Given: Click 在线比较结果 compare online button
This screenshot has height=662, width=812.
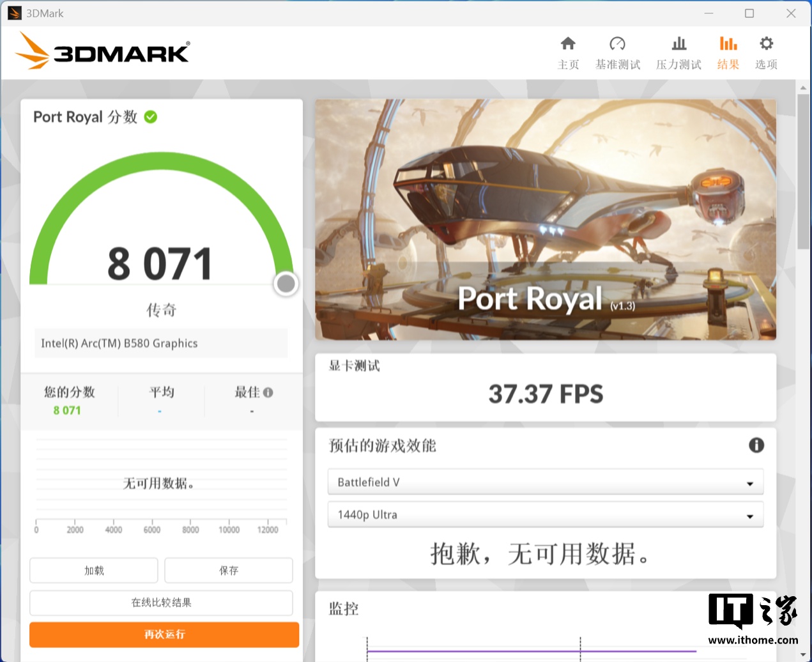Looking at the screenshot, I should pyautogui.click(x=161, y=603).
